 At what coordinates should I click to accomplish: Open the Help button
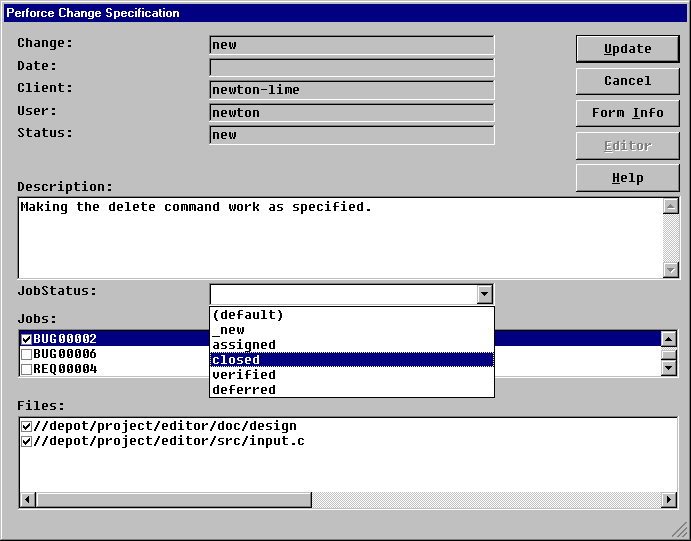point(627,178)
